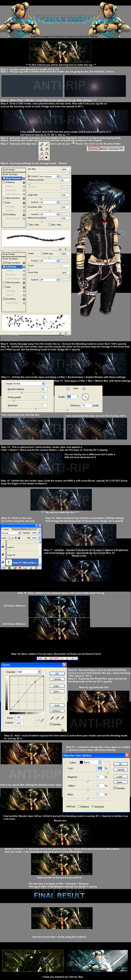Pick the gray point eyedropper in Curves
This screenshot has width=131, height=980.
[x=57, y=718]
